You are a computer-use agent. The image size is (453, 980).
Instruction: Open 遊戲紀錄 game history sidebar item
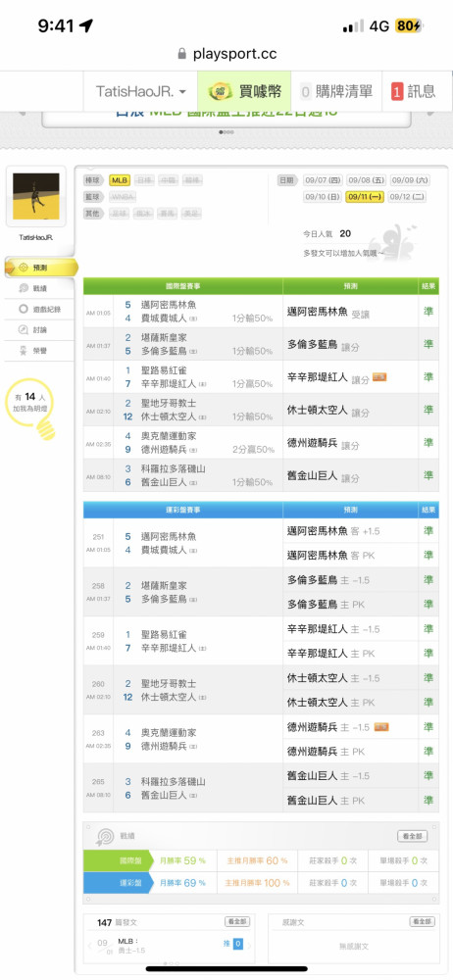[39, 309]
